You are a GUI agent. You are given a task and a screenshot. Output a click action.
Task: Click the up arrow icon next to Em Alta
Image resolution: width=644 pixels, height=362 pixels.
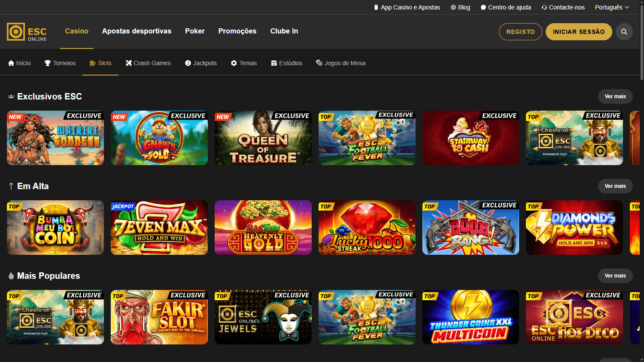pyautogui.click(x=11, y=186)
